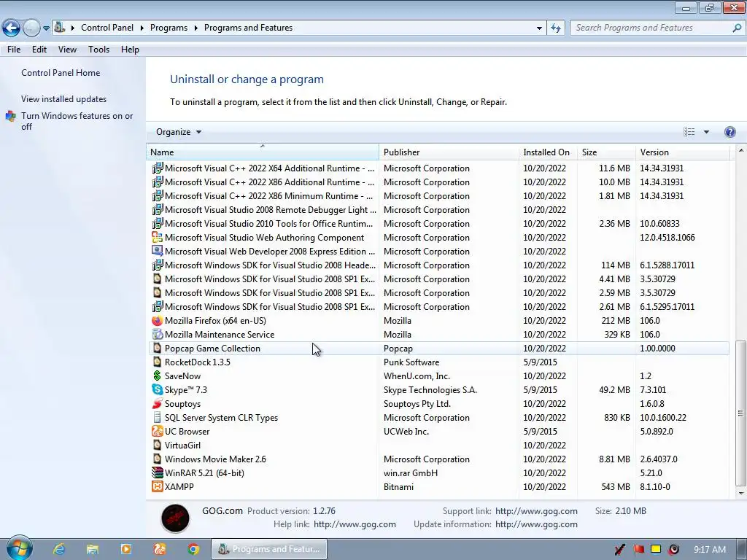This screenshot has height=560, width=747.
Task: Select the Visual Web Developer 2008 Express icon
Action: [157, 251]
